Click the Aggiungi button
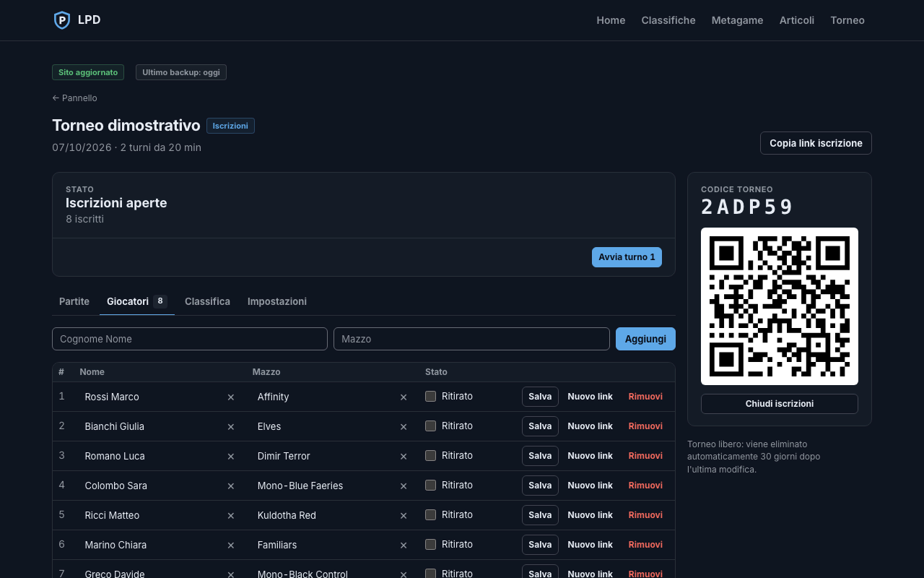924x578 pixels. click(645, 339)
